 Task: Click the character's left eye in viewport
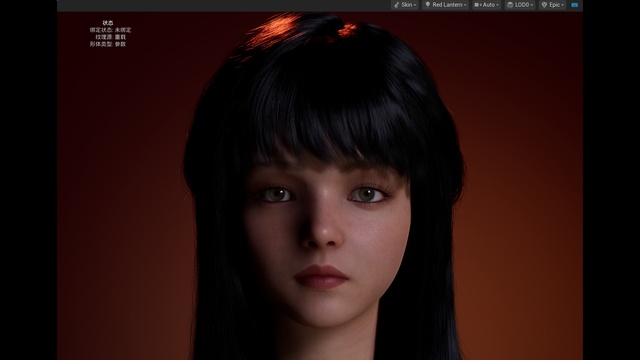click(368, 195)
